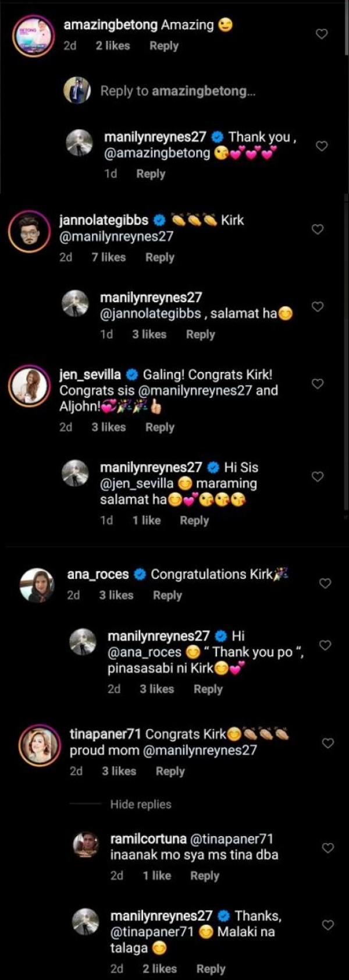Click the ana_roces username

[x=98, y=575]
